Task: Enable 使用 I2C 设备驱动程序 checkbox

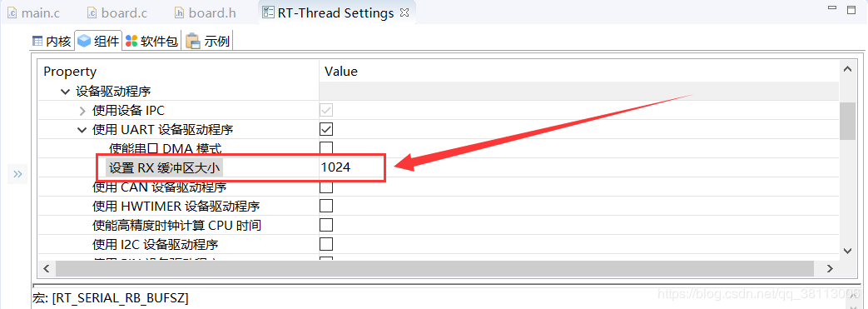Action: pyautogui.click(x=326, y=244)
